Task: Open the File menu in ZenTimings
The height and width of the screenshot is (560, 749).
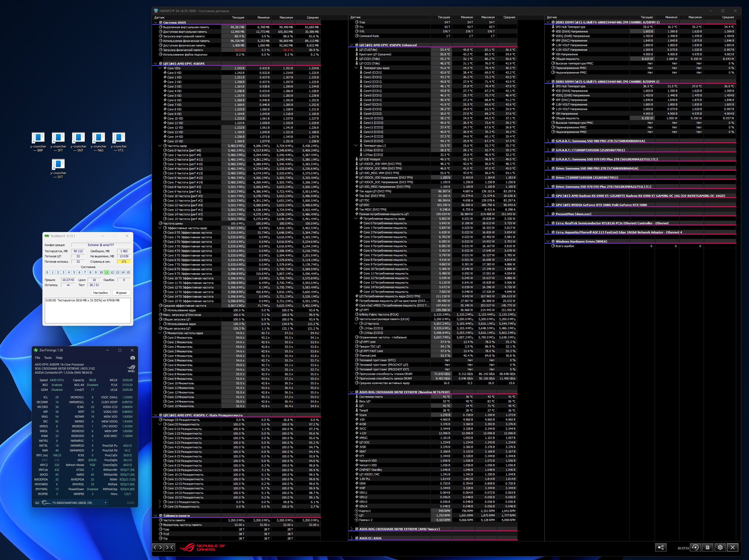Action: (x=38, y=358)
